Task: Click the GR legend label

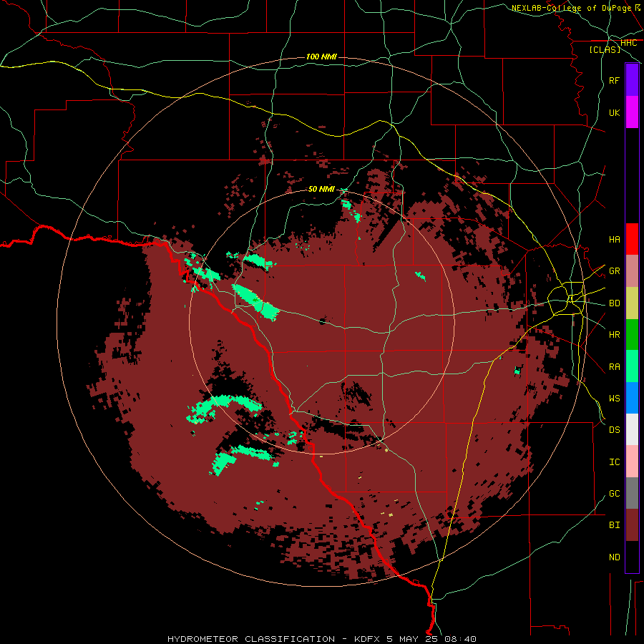Action: (614, 271)
